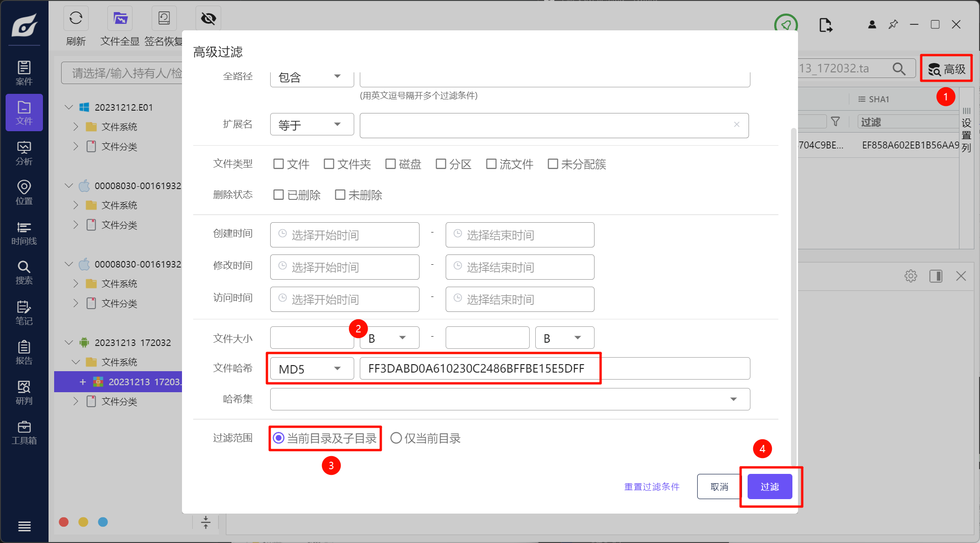This screenshot has height=543, width=980.
Task: Open the 研判 sidebar icon
Action: 24,393
